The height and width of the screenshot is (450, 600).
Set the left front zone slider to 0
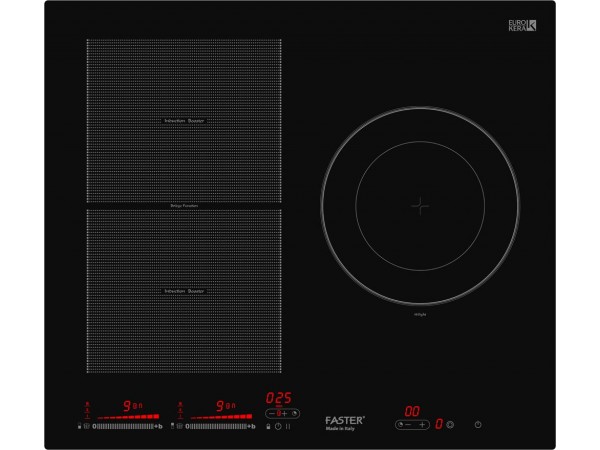pyautogui.click(x=94, y=426)
